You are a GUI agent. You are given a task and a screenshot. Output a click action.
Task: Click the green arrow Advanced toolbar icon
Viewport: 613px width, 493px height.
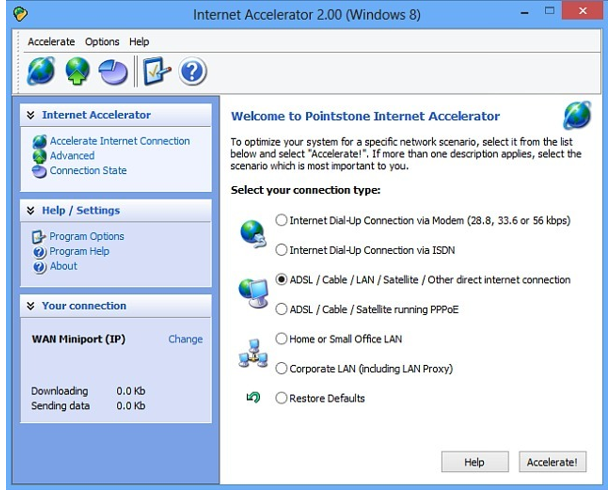pos(77,71)
